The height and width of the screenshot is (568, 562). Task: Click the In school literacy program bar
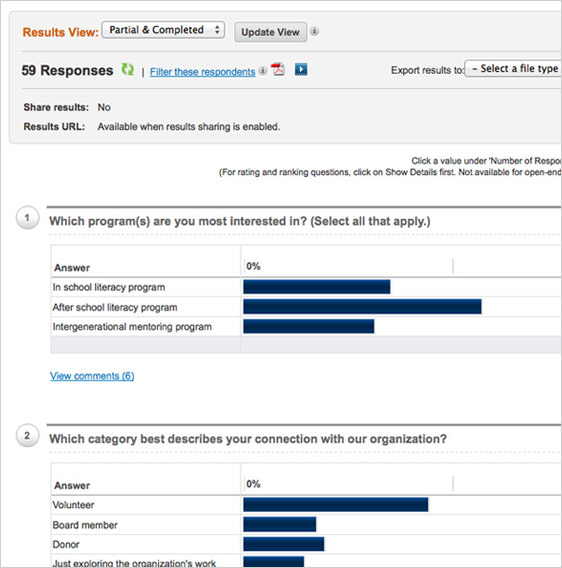(x=317, y=287)
